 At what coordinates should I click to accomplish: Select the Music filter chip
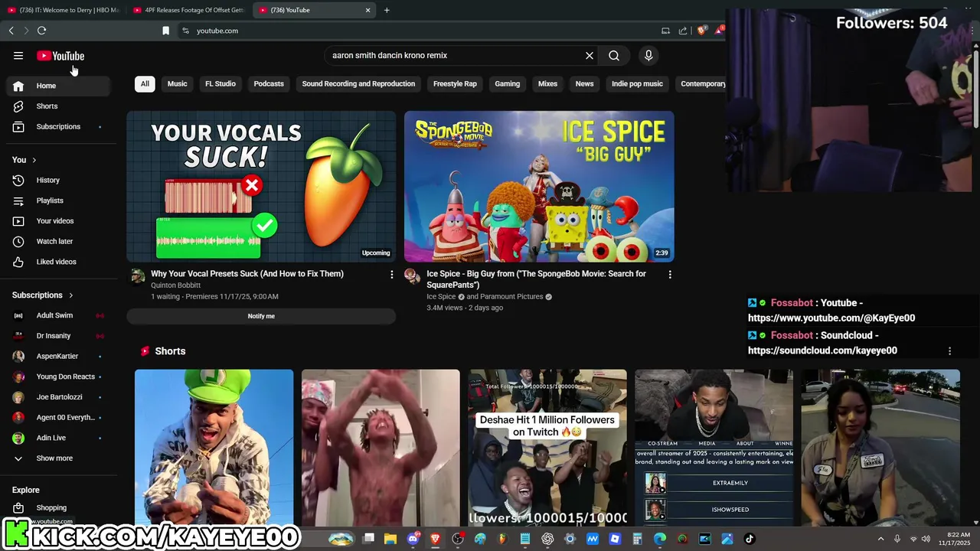pyautogui.click(x=178, y=83)
